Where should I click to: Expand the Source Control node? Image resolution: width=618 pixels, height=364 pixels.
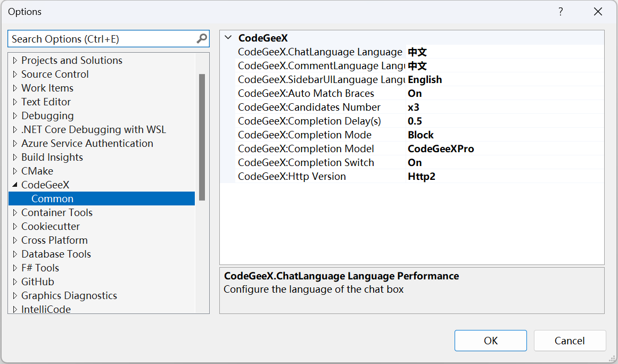click(15, 74)
